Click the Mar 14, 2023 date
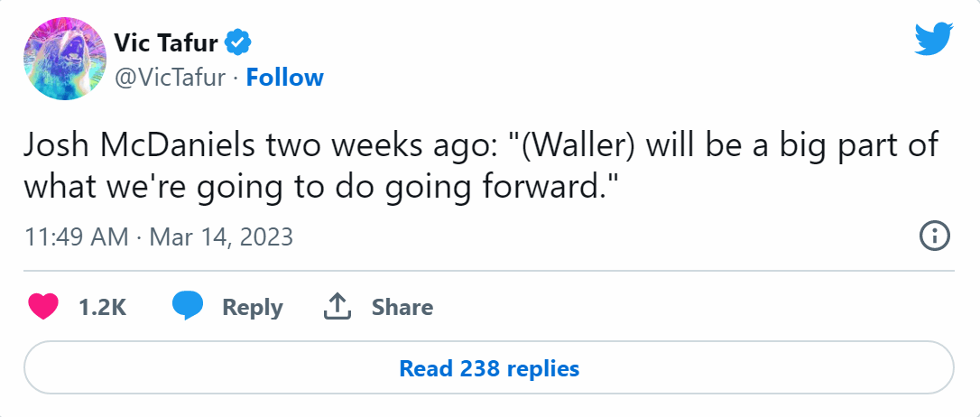The height and width of the screenshot is (417, 980). tap(221, 236)
